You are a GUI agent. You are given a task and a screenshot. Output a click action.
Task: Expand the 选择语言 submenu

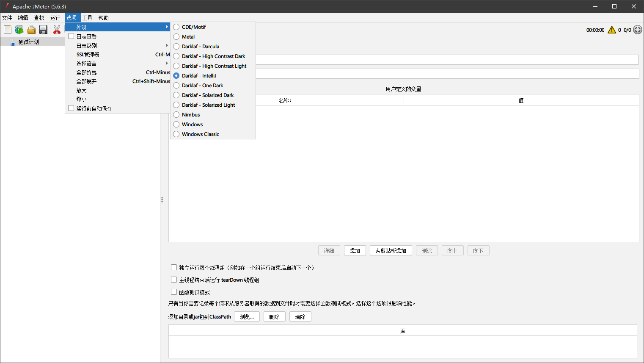point(118,64)
